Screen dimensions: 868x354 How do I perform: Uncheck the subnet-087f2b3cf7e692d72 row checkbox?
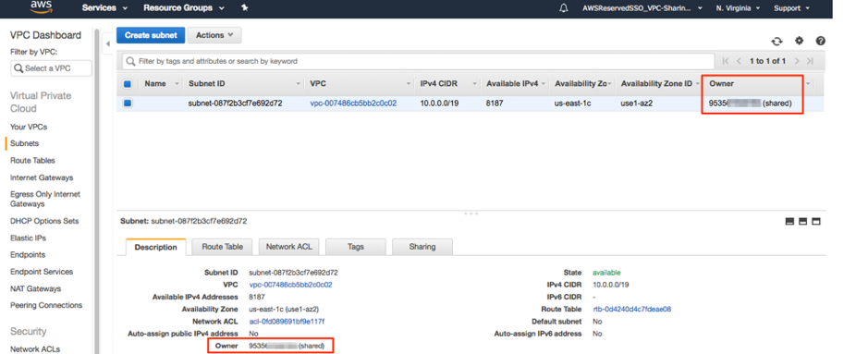(128, 103)
